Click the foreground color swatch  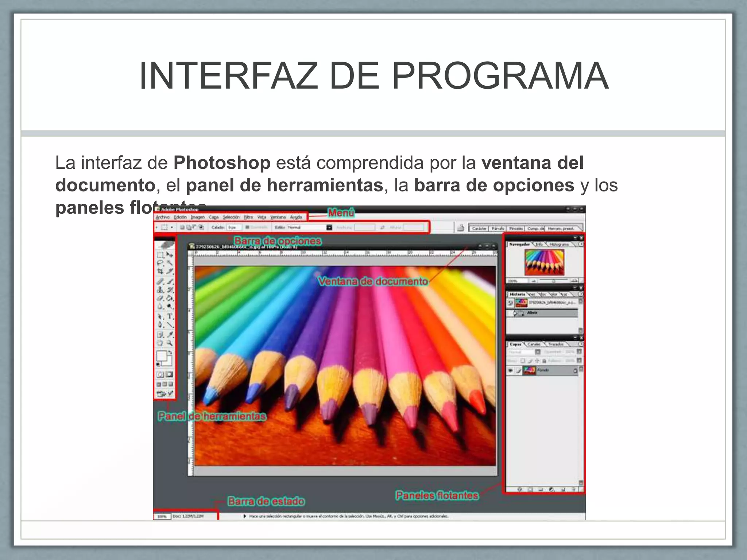pos(162,355)
